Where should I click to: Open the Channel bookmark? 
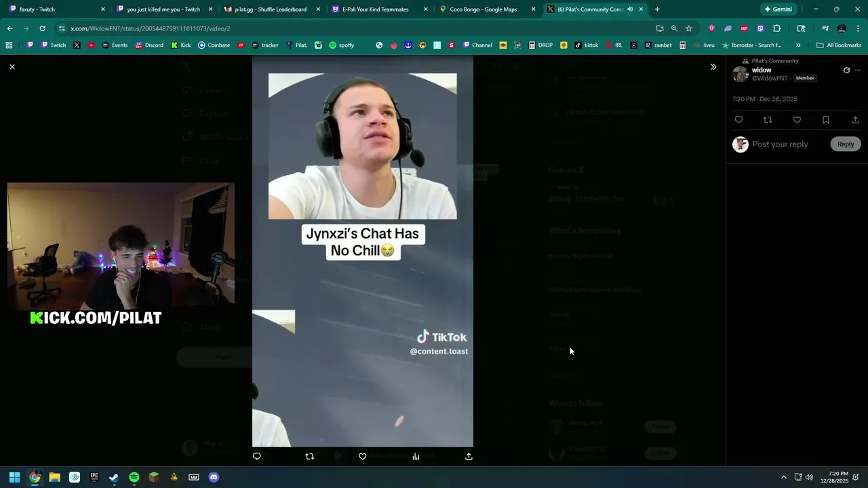(x=477, y=45)
